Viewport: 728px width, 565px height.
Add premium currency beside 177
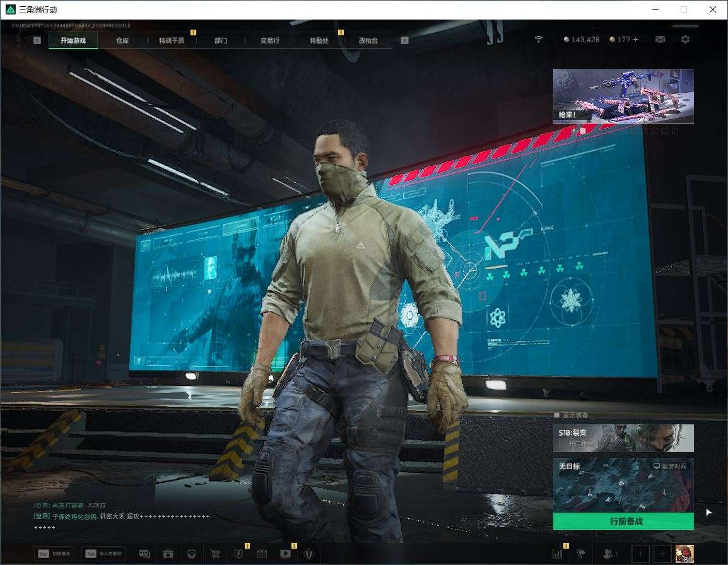tap(636, 40)
